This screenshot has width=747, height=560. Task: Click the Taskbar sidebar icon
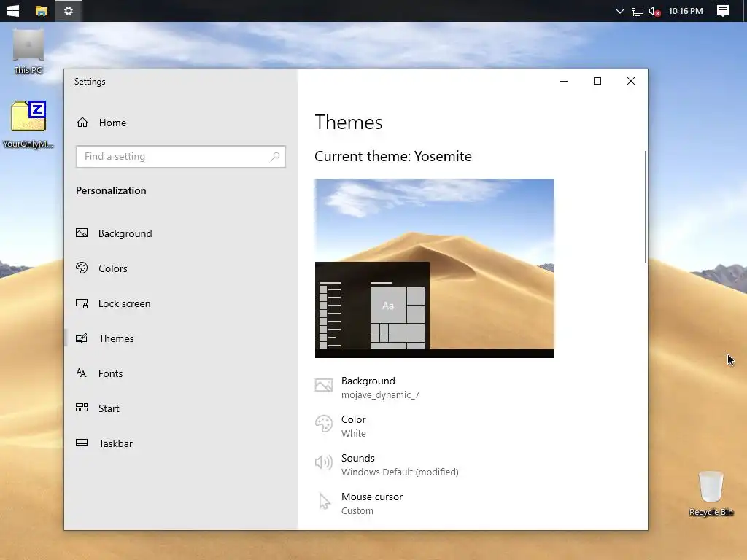click(x=82, y=443)
